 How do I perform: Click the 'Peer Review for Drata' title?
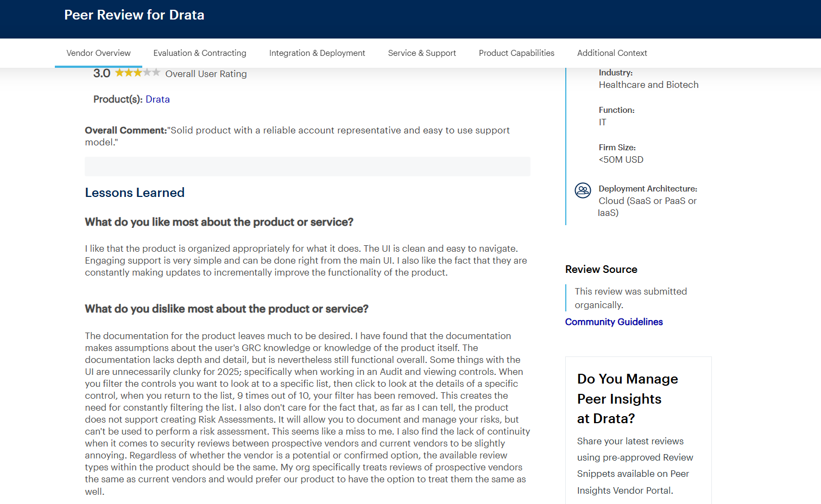click(134, 15)
